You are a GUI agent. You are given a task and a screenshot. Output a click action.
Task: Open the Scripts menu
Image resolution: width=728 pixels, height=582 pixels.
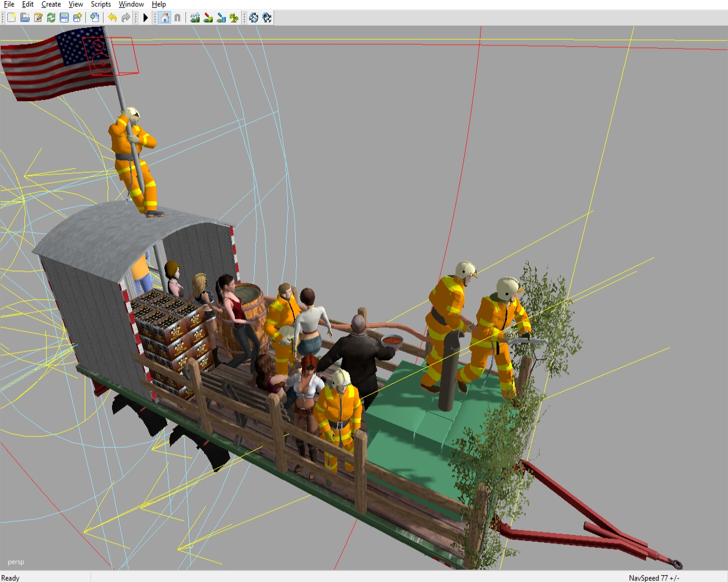[101, 4]
